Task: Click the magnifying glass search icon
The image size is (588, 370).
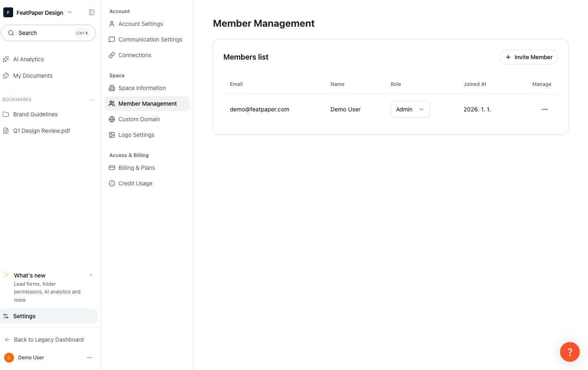Action: [11, 33]
